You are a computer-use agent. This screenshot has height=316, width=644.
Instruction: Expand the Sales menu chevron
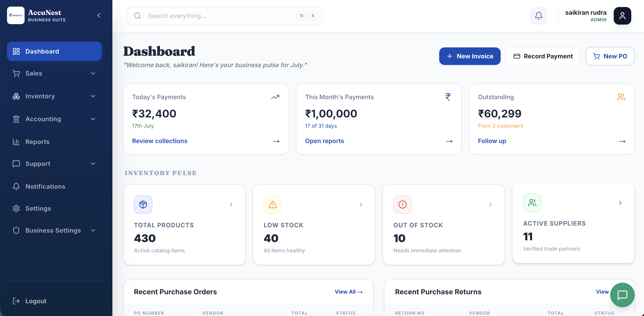[93, 73]
